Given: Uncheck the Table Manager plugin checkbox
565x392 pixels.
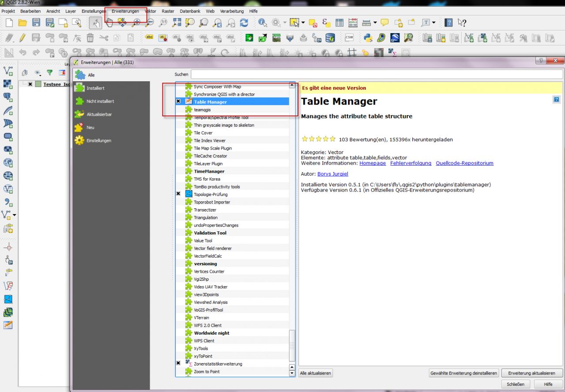Looking at the screenshot, I should tap(178, 102).
